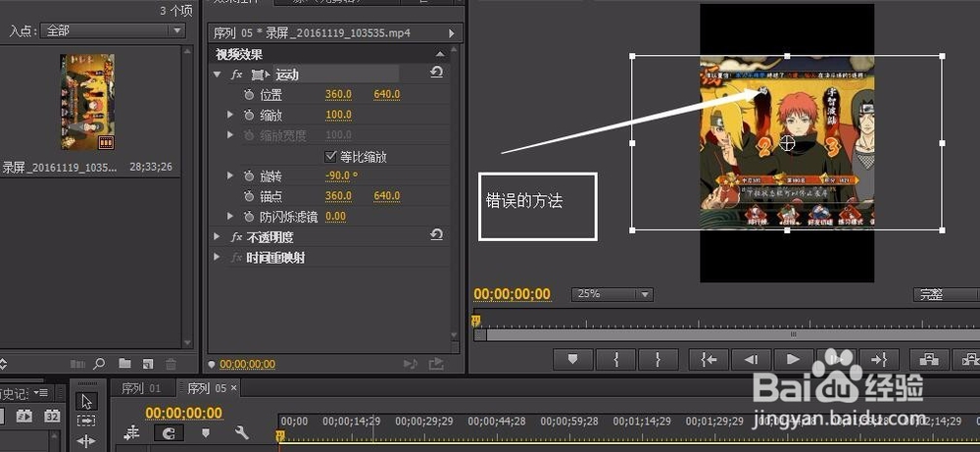Click the timeline timecode 00:00:00:00
This screenshot has height=452, width=980.
click(x=184, y=413)
